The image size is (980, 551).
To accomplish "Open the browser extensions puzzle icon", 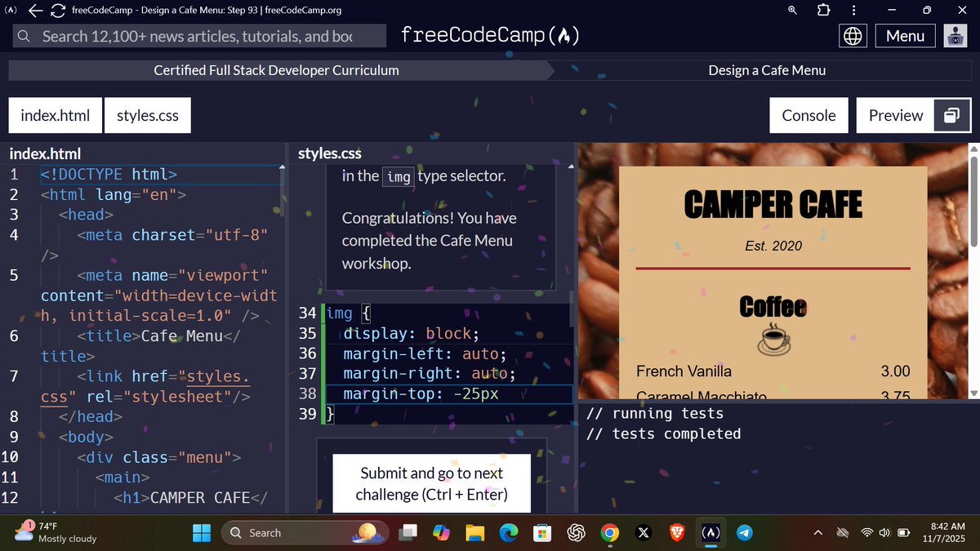I will [x=822, y=11].
